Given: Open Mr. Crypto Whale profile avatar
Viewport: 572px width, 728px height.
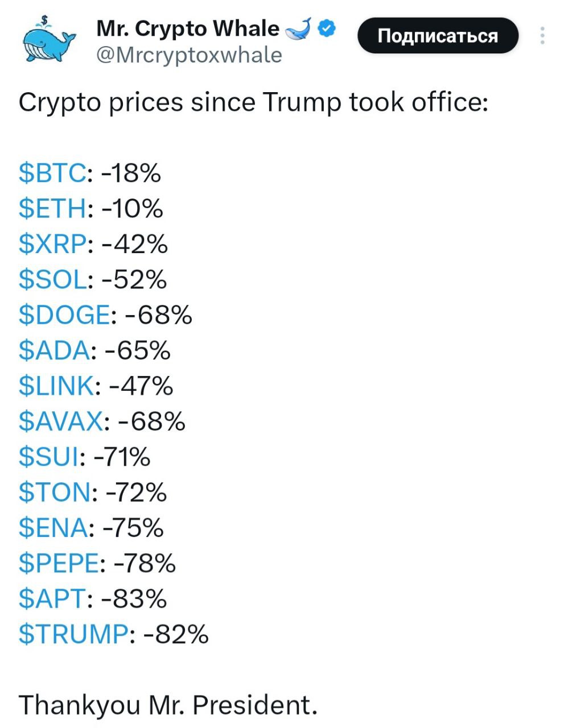Looking at the screenshot, I should (x=49, y=40).
